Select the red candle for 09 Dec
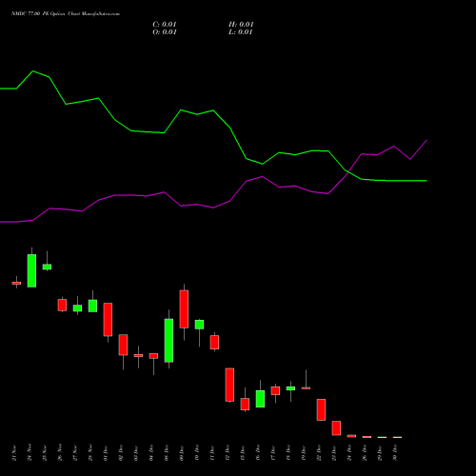Image resolution: width=476 pixels, height=476 pixels. click(x=184, y=309)
